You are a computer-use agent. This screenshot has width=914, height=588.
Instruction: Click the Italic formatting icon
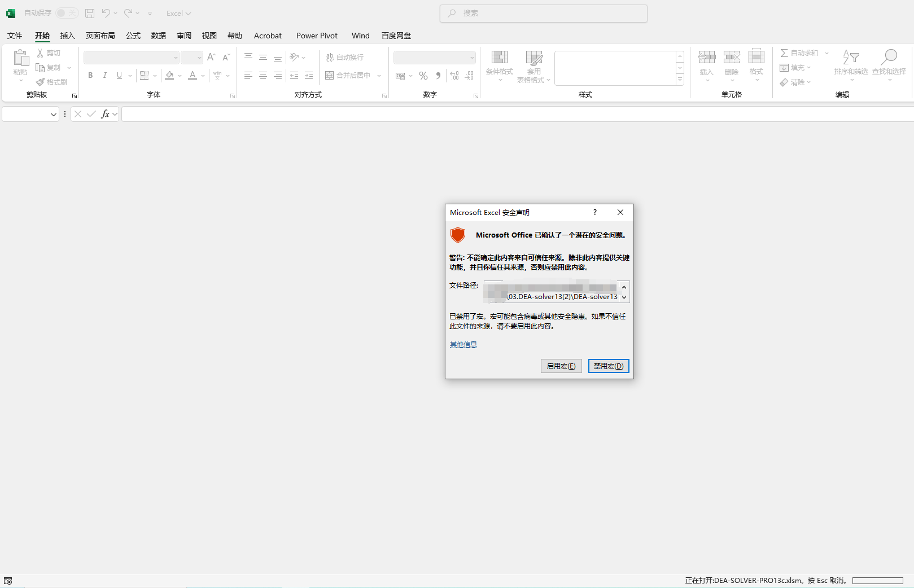(x=104, y=76)
